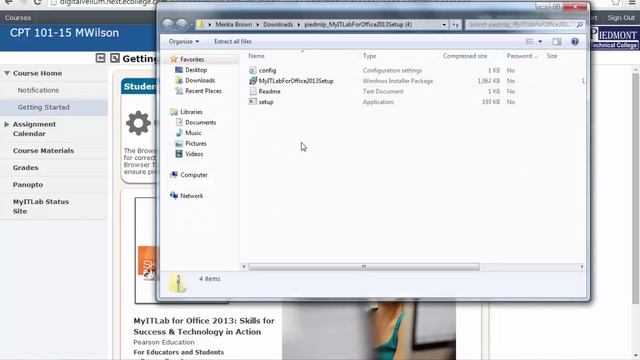The image size is (640, 360).
Task: Select the config file icon
Action: [x=253, y=70]
